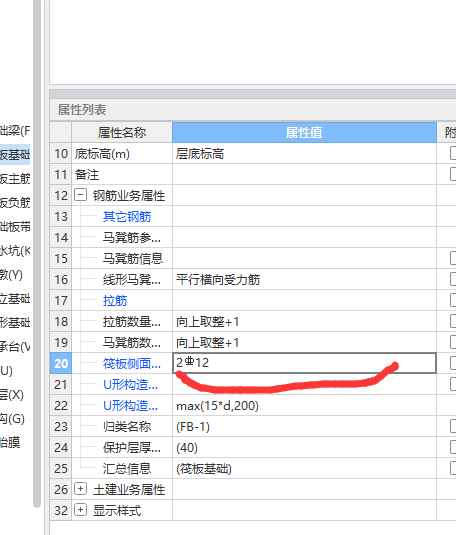Tick the checkbox in row 23 归类名称
Screen dimensions: 456x535
pos(453,426)
